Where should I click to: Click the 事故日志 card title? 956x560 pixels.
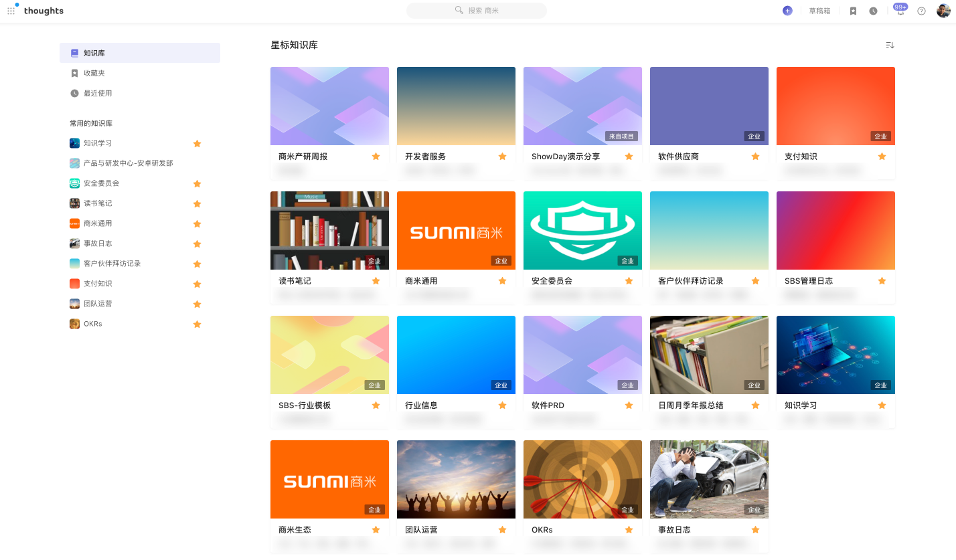(674, 529)
